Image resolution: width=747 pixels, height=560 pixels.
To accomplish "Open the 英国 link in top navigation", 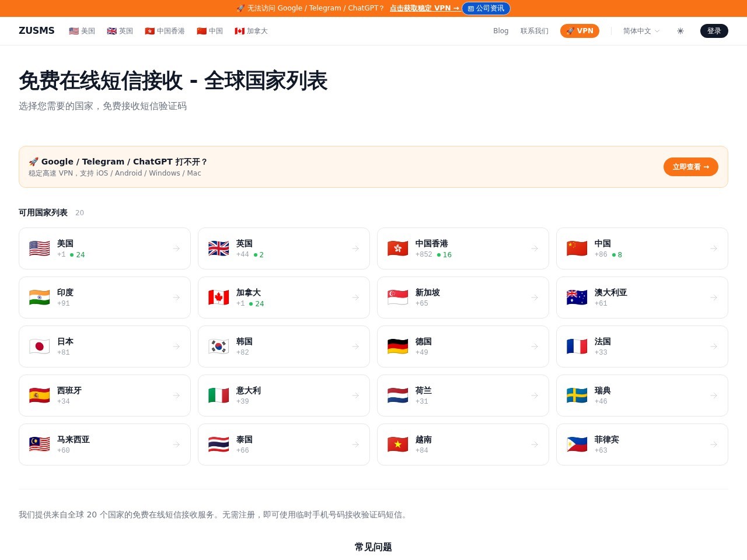I will pos(120,31).
